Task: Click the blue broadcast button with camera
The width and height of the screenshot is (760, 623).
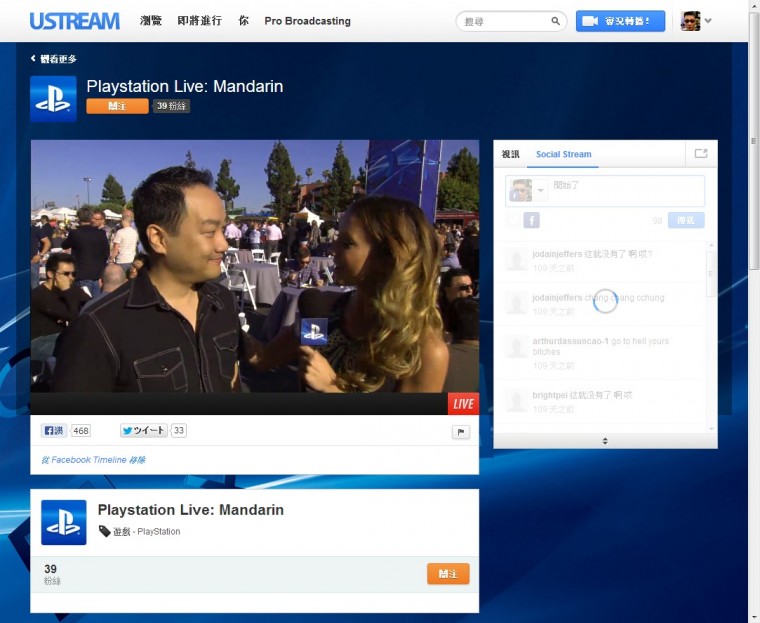Action: (x=620, y=21)
